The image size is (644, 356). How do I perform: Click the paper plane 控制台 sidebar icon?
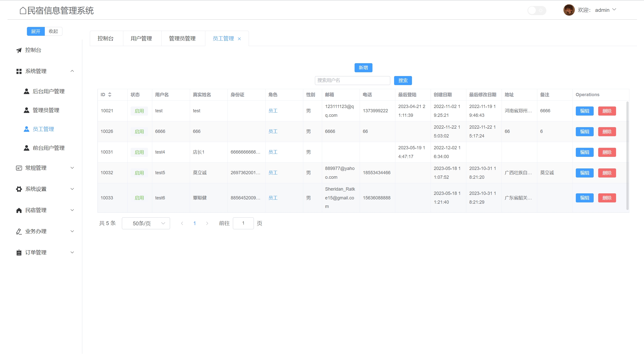pyautogui.click(x=19, y=50)
